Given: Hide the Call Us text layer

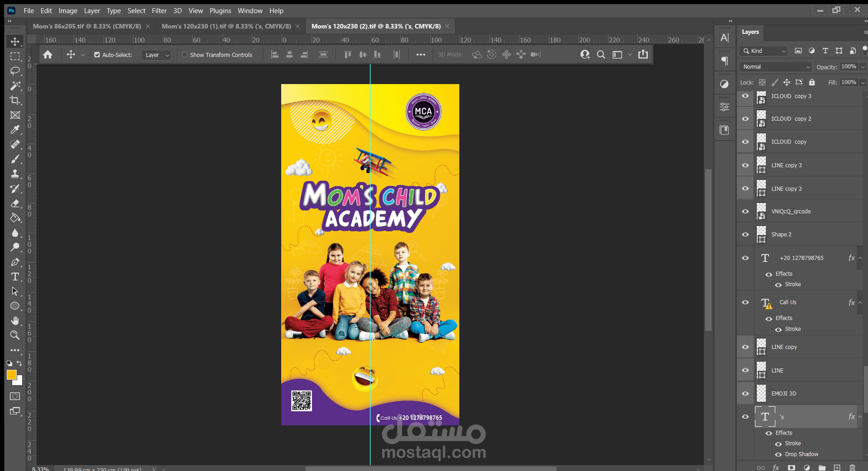Looking at the screenshot, I should pos(745,302).
